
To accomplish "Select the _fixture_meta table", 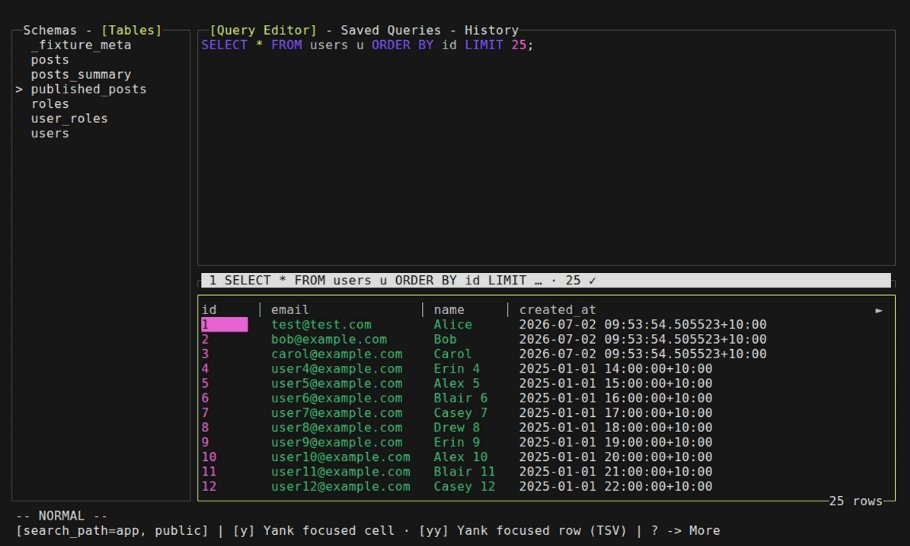I will point(81,45).
